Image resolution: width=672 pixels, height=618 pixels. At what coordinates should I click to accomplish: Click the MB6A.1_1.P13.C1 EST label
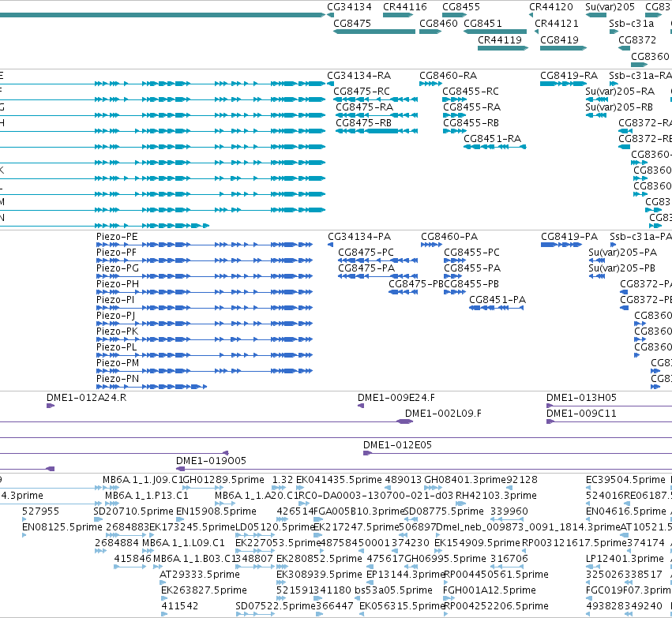point(147,496)
